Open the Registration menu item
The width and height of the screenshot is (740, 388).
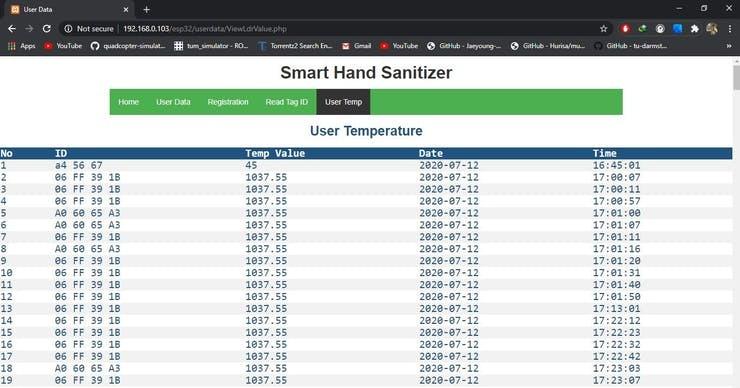point(228,102)
